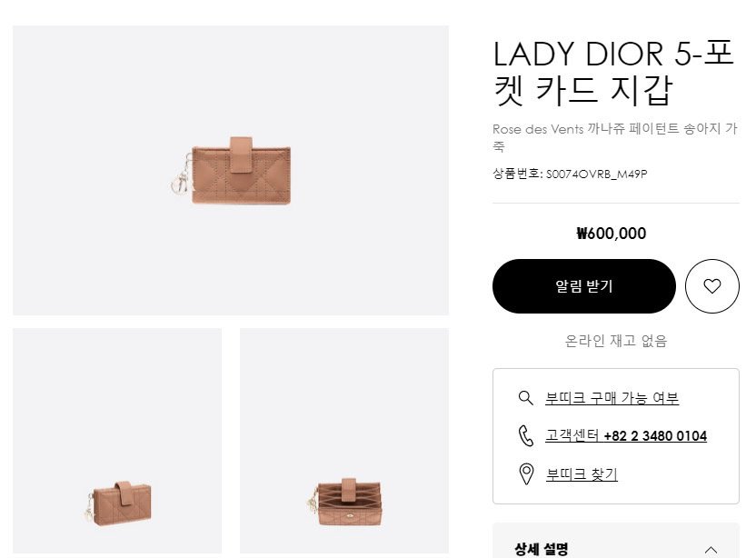Click the 온라인 재고 없음 status text
The height and width of the screenshot is (558, 756).
tap(616, 341)
